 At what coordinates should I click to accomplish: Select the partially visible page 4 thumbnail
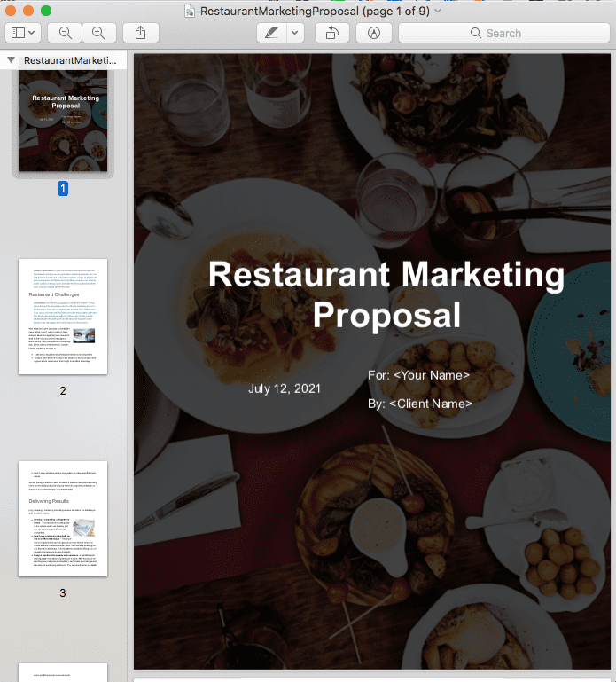tap(63, 672)
